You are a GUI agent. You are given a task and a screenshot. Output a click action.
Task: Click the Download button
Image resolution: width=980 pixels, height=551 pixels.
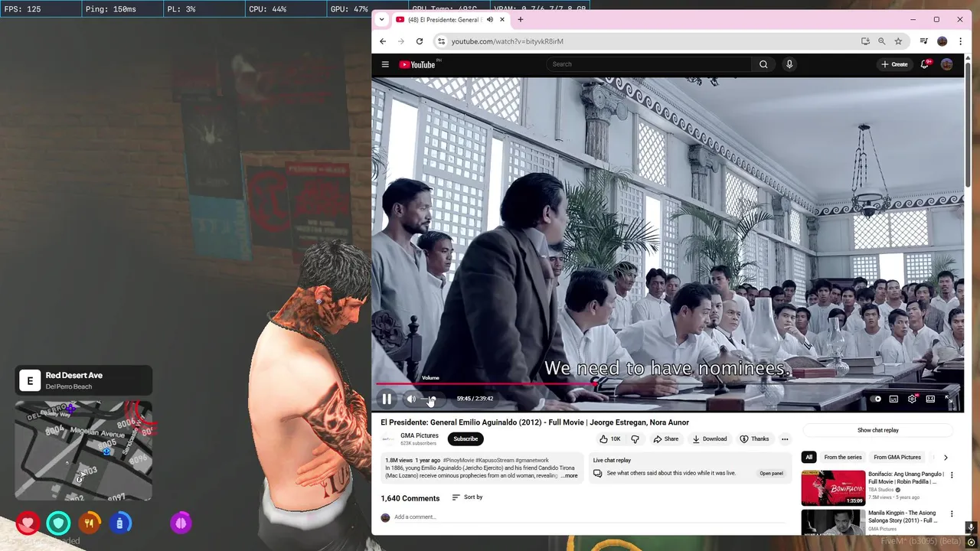click(x=710, y=439)
